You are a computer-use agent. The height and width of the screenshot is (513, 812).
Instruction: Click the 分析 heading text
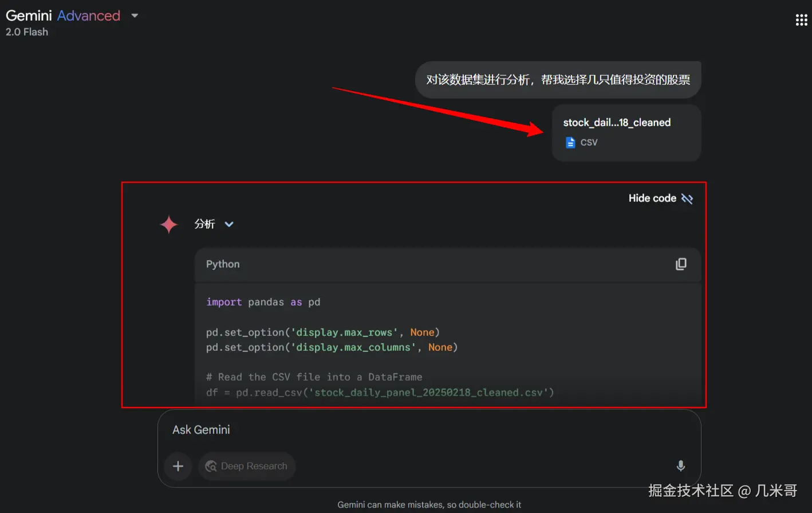204,224
